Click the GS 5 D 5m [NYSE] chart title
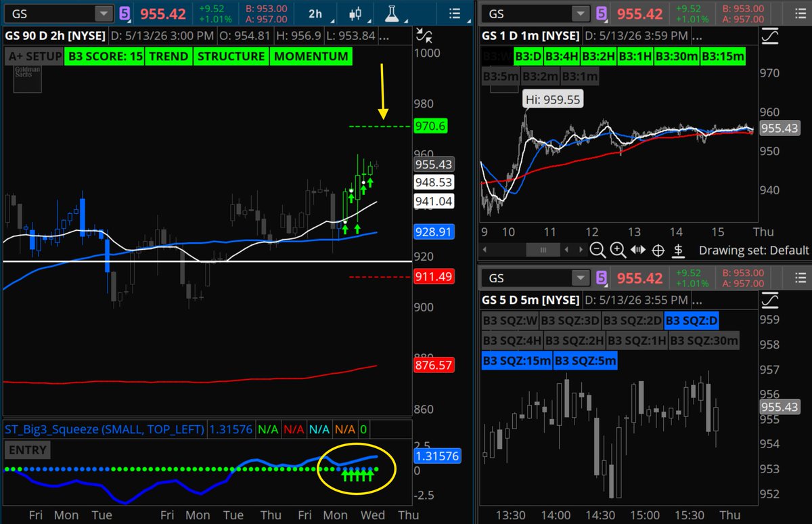 tap(531, 299)
